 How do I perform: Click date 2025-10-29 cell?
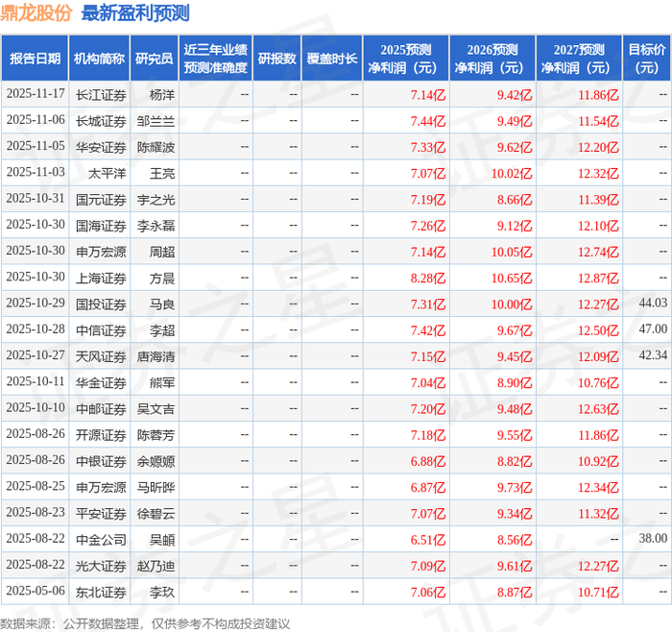(36, 304)
